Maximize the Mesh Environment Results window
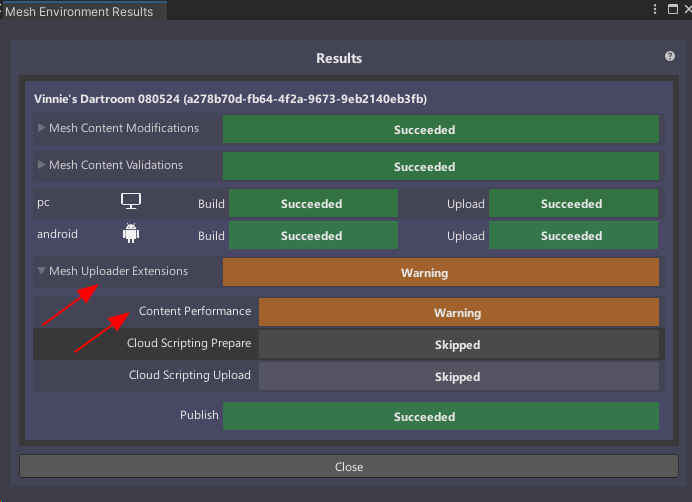Image resolution: width=692 pixels, height=502 pixels. click(x=673, y=9)
